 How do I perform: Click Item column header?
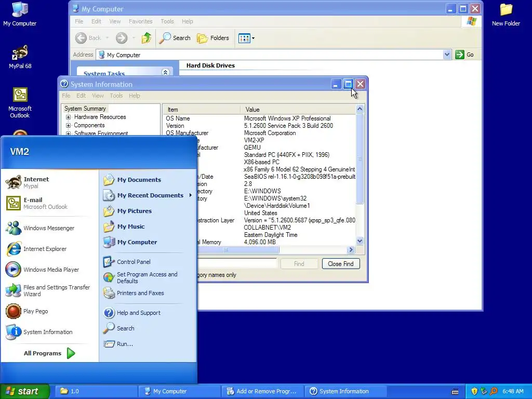click(x=202, y=110)
